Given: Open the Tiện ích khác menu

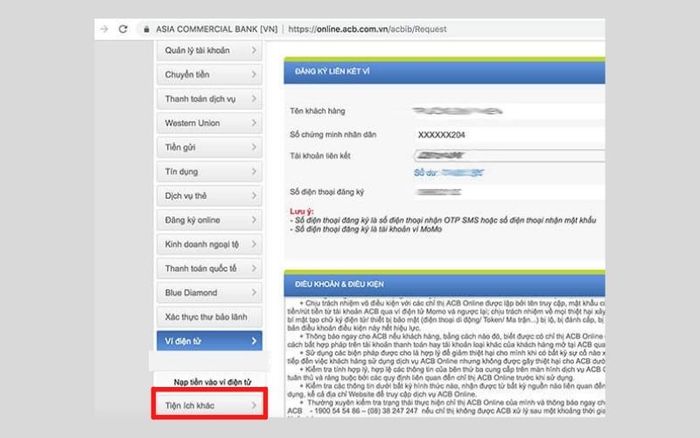Looking at the screenshot, I should (209, 405).
